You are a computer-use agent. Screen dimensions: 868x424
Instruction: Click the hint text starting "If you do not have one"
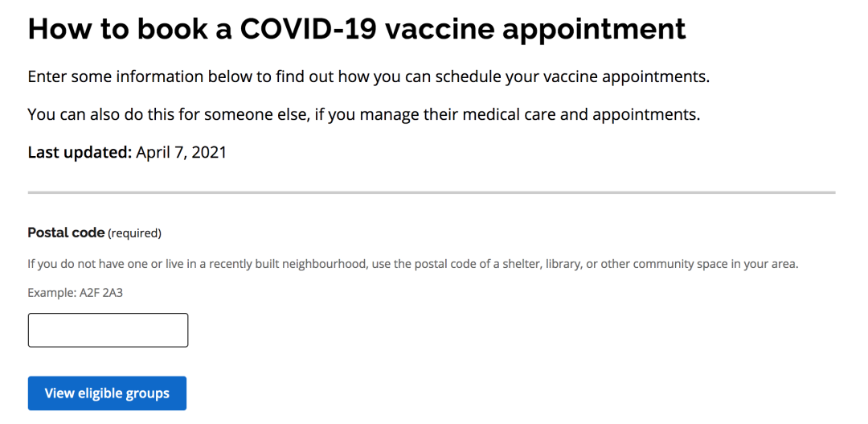tap(412, 264)
